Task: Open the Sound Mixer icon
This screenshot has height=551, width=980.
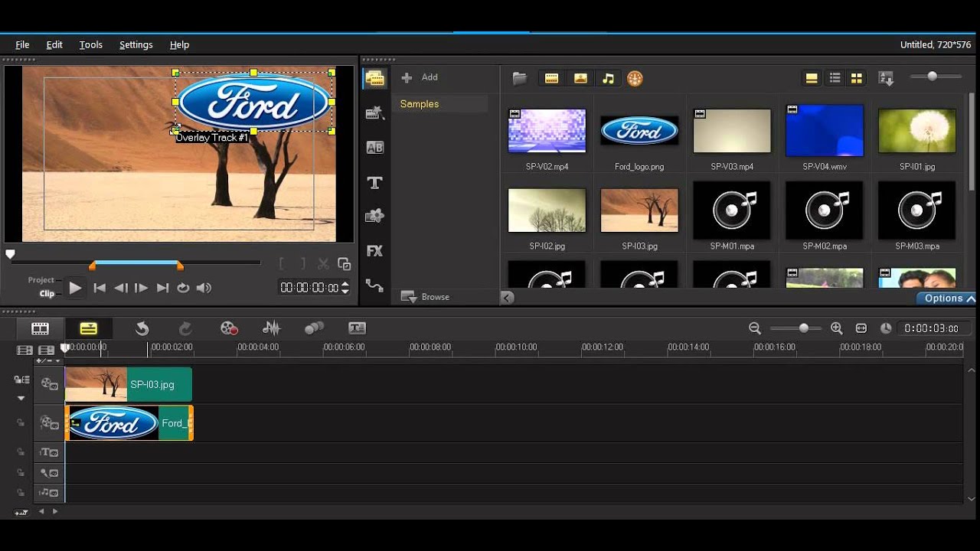Action: pyautogui.click(x=271, y=328)
